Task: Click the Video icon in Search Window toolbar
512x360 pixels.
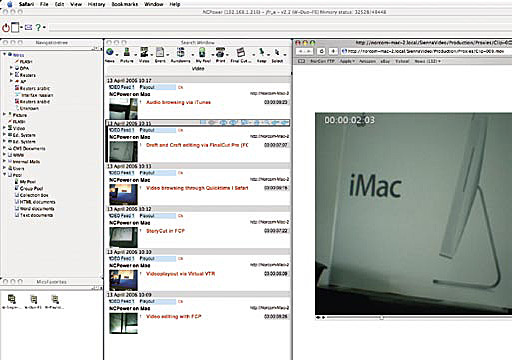Action: click(144, 52)
